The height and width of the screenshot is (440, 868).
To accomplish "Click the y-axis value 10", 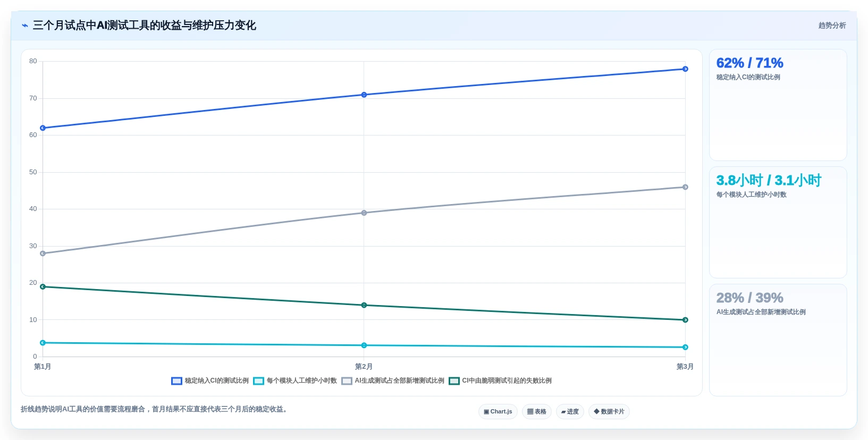I will point(33,320).
